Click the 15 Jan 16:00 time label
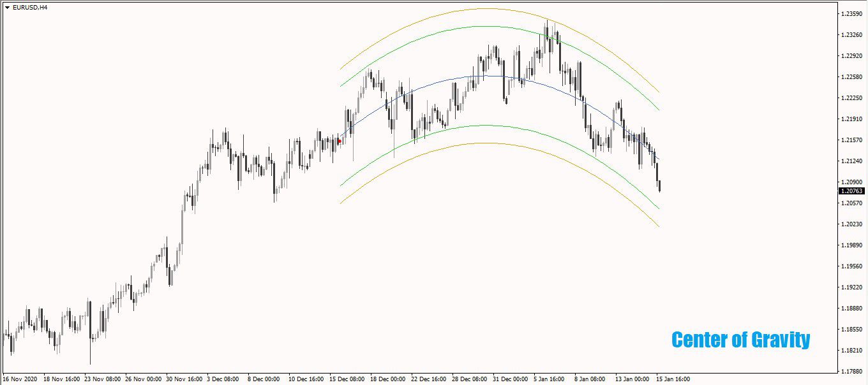This screenshot has height=385, width=868. coord(672,379)
